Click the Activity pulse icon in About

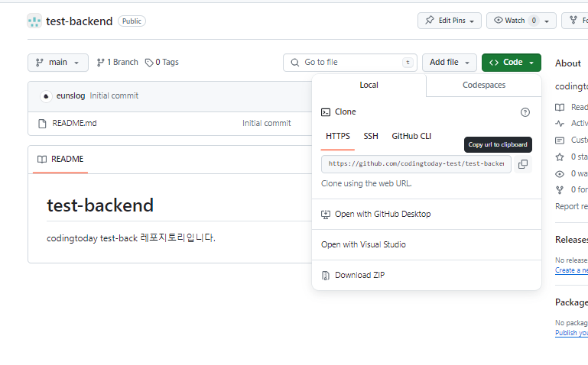pyautogui.click(x=560, y=124)
